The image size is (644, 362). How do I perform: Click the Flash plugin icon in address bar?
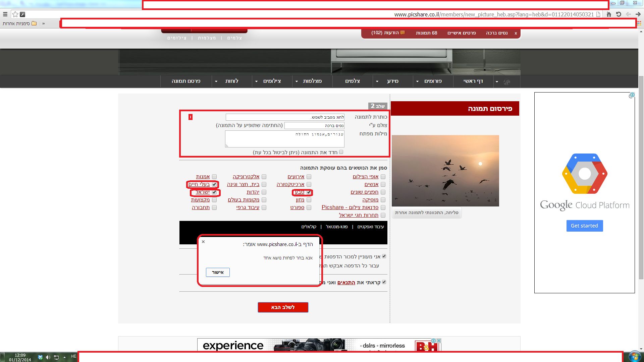tap(22, 14)
